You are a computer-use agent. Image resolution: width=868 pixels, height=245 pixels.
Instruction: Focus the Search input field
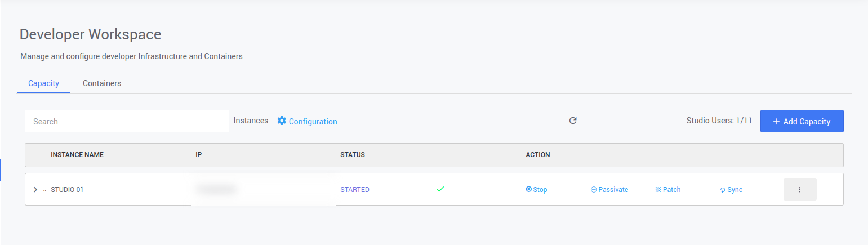pyautogui.click(x=127, y=121)
